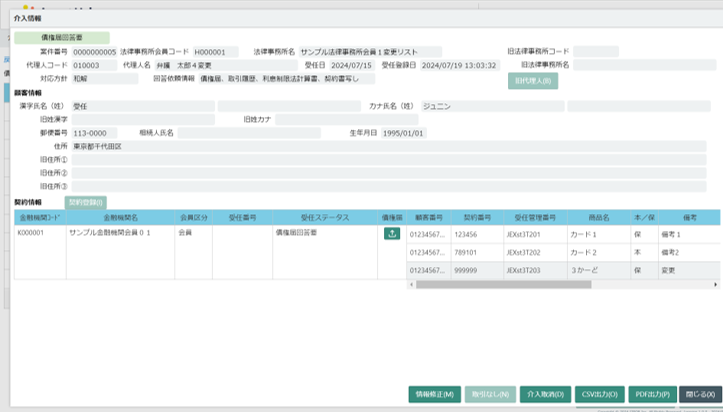
Task: Export data with CSV出力(O) button
Action: pyautogui.click(x=600, y=394)
